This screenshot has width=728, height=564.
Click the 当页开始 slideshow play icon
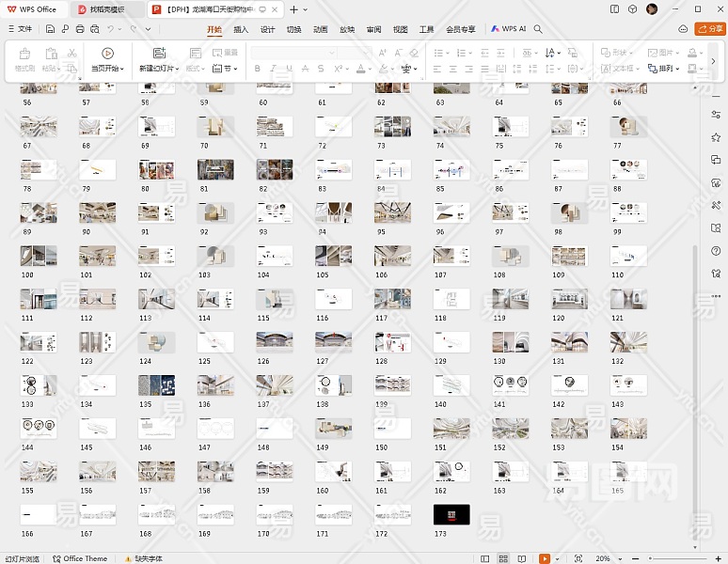point(106,54)
